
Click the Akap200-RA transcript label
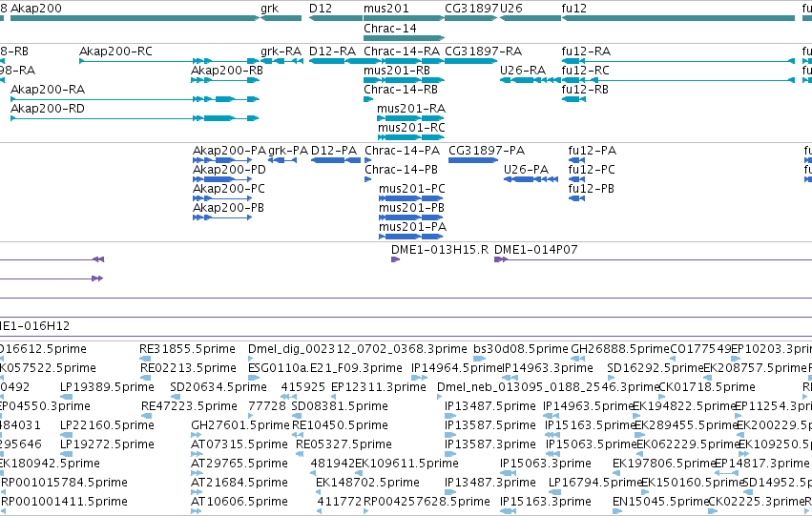(x=48, y=90)
